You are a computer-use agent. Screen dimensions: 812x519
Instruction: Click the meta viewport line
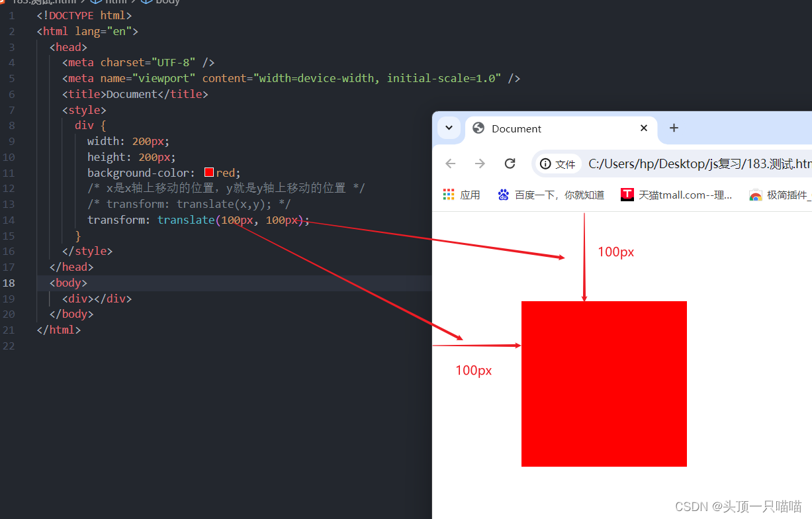click(x=291, y=78)
